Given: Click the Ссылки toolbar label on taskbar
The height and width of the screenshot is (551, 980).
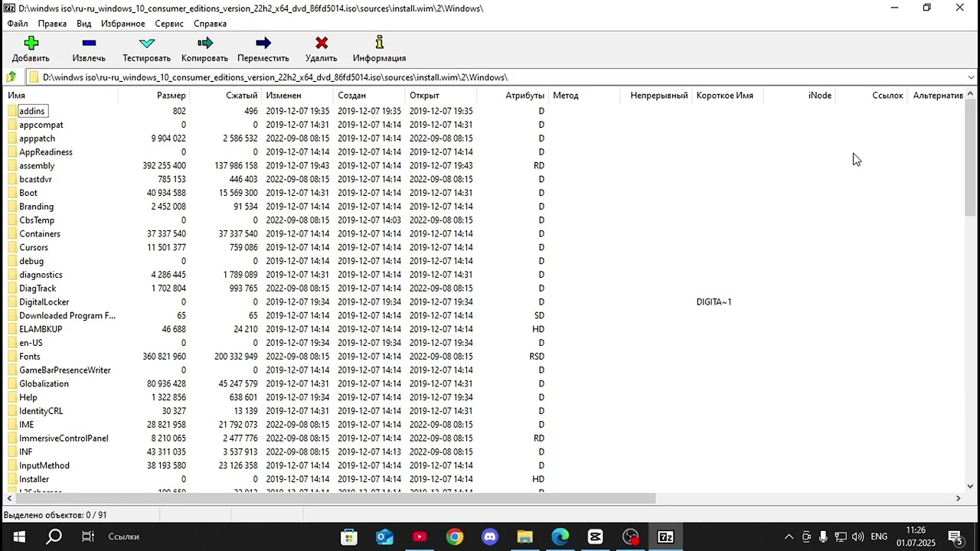Looking at the screenshot, I should click(x=123, y=536).
